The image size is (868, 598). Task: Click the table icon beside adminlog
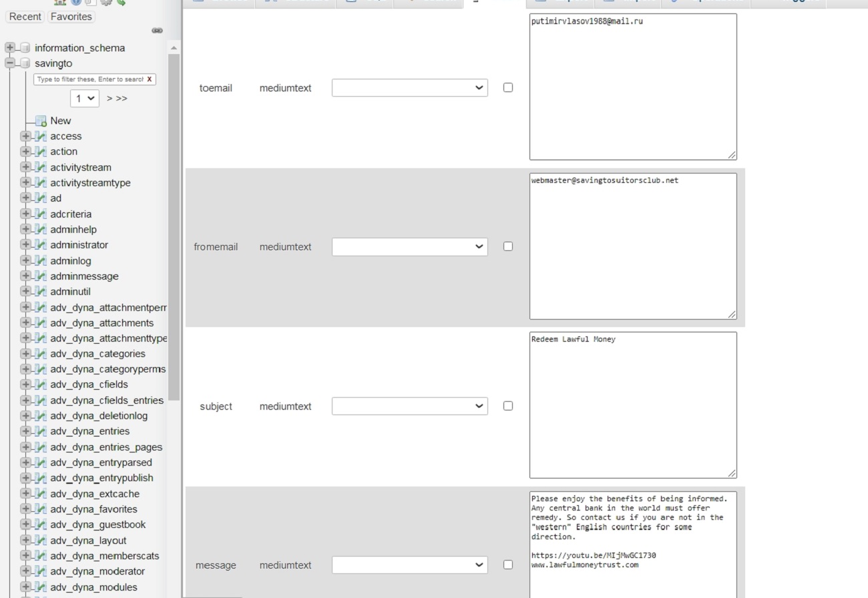41,261
